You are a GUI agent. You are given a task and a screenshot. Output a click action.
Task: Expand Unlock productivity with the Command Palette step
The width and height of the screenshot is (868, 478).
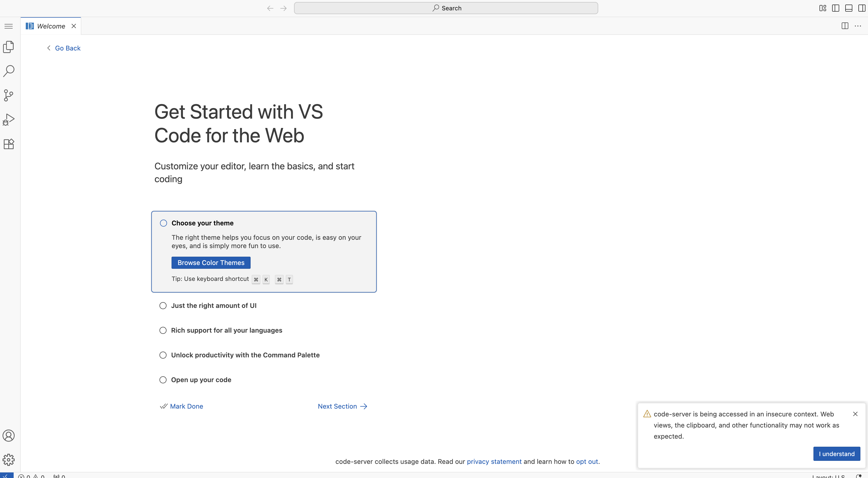coord(245,355)
